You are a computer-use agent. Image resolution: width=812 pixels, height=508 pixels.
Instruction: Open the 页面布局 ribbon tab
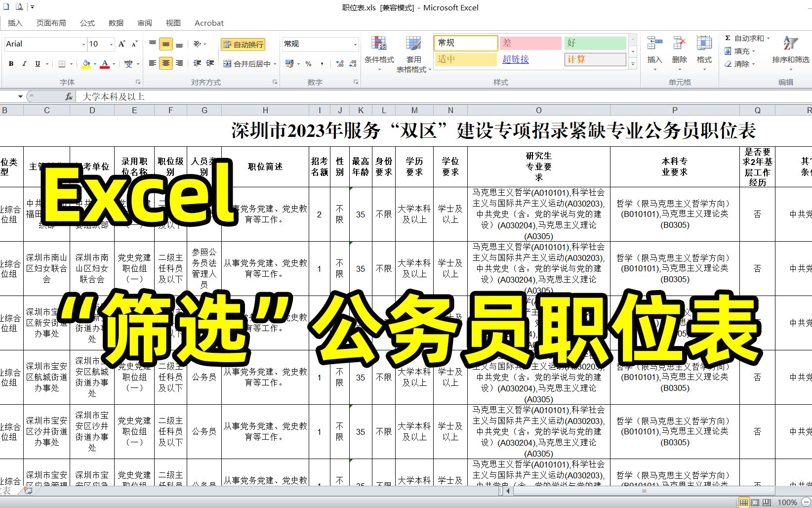[x=51, y=23]
